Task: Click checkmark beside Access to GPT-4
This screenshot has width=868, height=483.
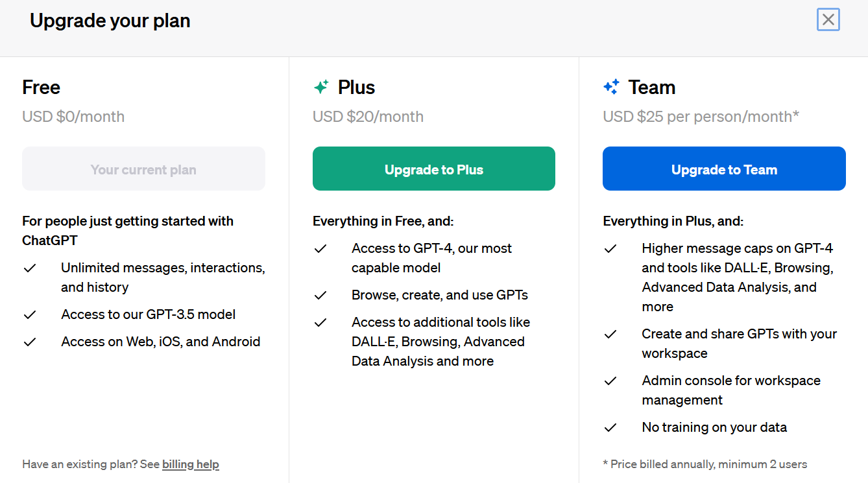Action: (320, 248)
